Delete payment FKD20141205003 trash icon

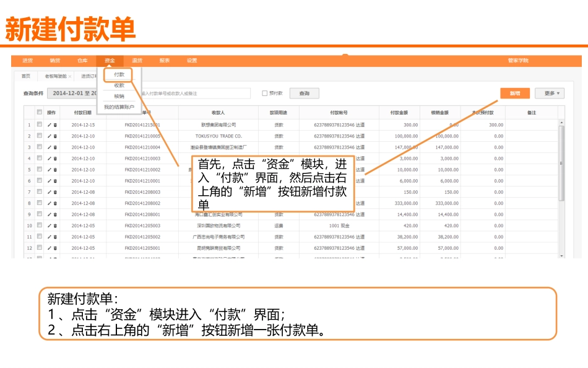point(55,226)
